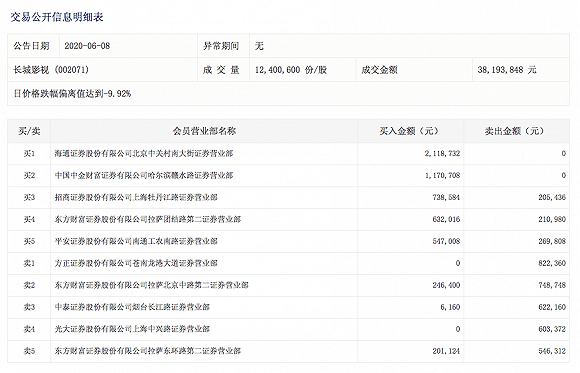Viewport: 580px width, 373px height.
Task: Select the 卖3 row label
Action: (29, 307)
